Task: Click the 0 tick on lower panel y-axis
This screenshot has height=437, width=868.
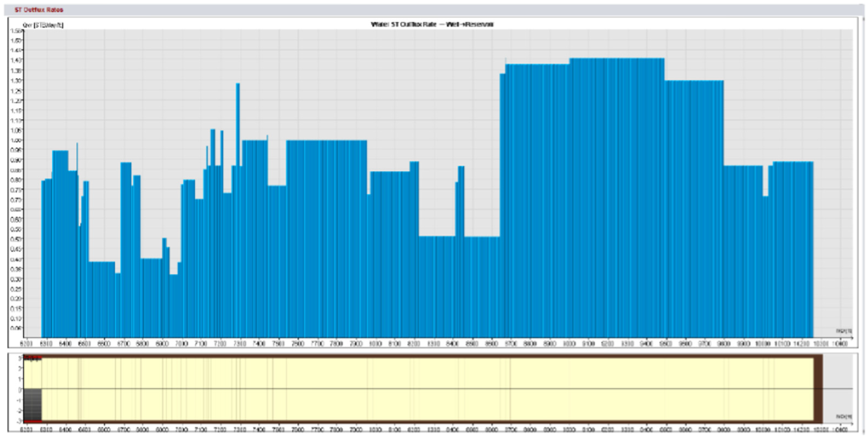Action: click(20, 390)
